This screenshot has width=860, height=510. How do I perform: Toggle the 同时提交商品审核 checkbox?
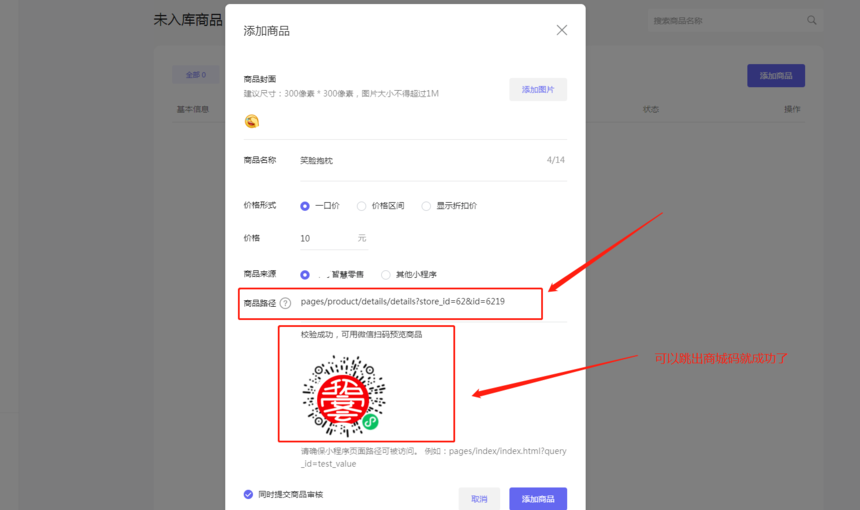click(248, 494)
